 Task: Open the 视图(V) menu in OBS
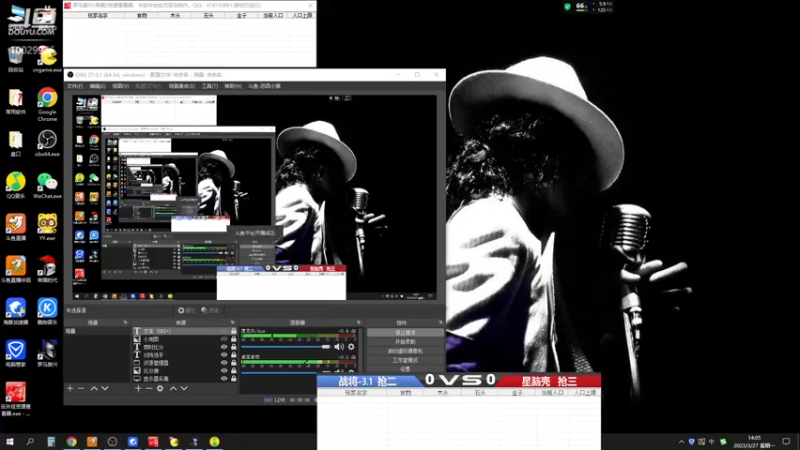pos(120,86)
